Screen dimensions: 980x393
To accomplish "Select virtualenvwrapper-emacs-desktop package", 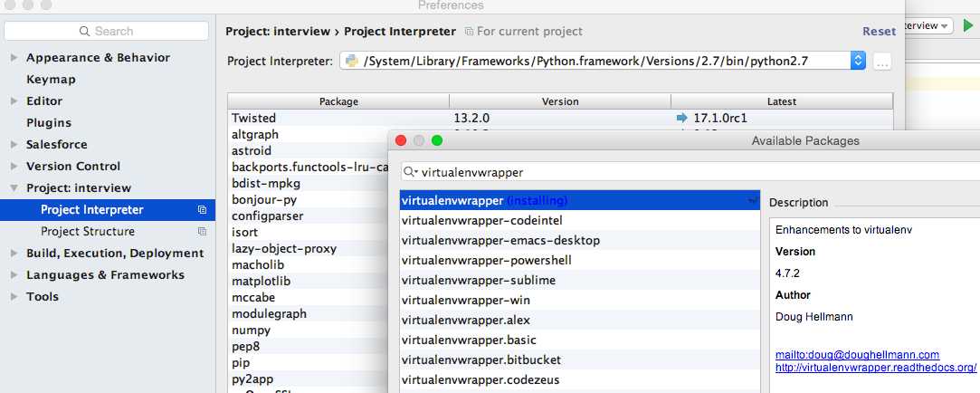I will tap(579, 240).
